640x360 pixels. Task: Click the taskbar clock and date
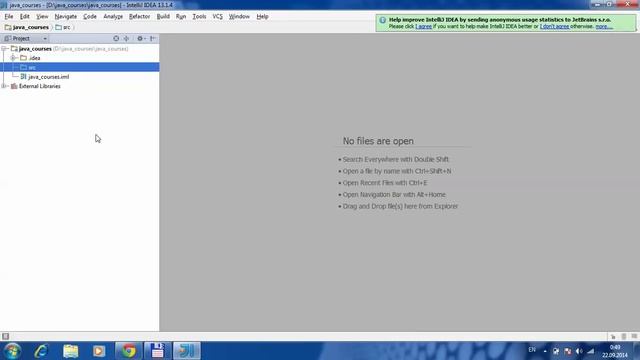click(615, 351)
